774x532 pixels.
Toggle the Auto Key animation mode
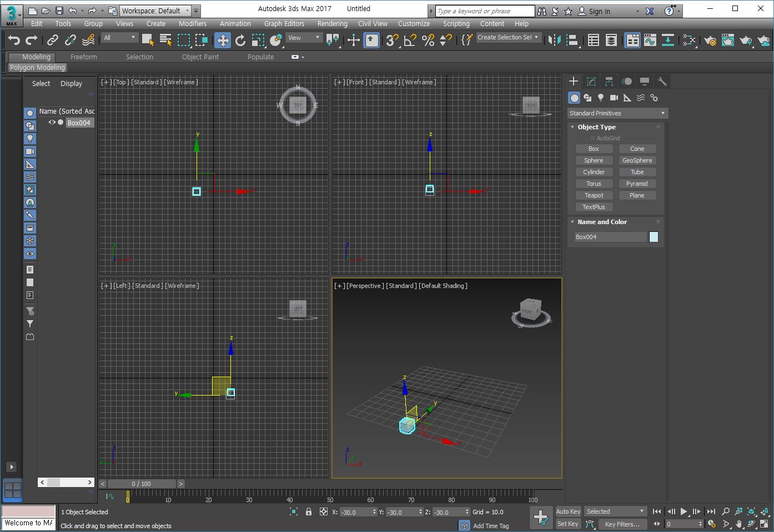(x=568, y=511)
